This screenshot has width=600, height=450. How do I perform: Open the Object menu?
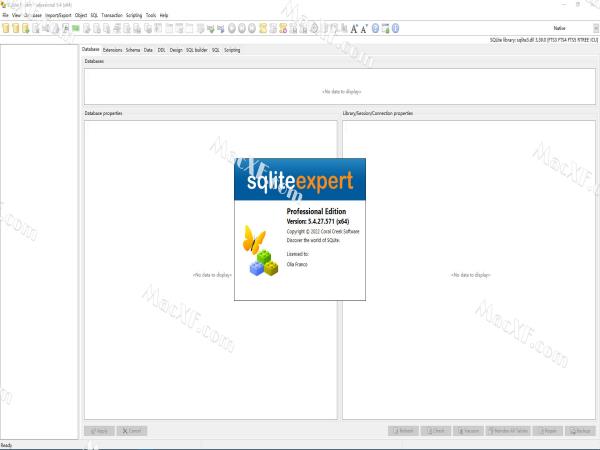point(81,15)
